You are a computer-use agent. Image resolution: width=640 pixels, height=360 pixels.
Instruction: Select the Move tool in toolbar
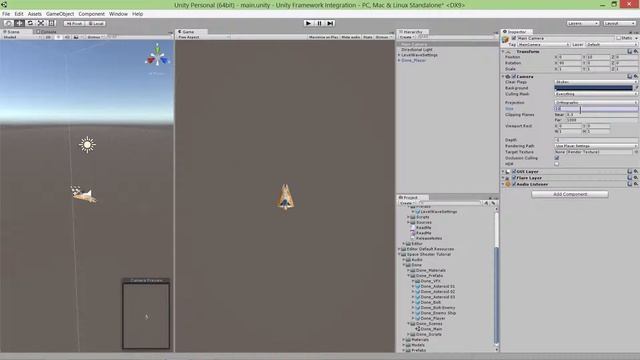[19, 23]
